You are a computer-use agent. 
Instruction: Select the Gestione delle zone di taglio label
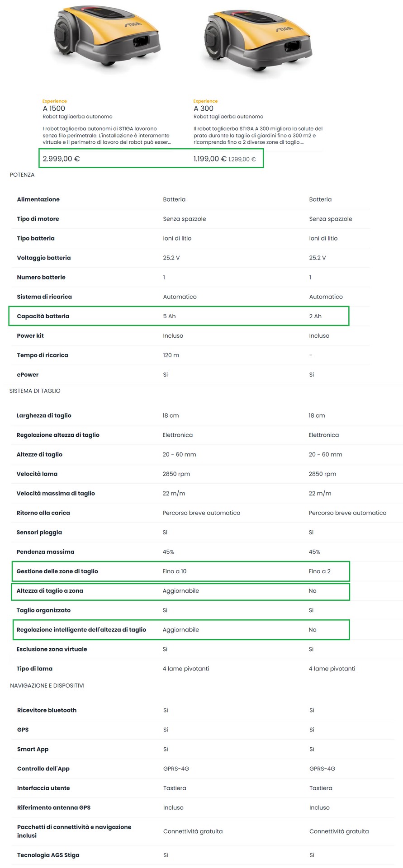click(x=57, y=571)
